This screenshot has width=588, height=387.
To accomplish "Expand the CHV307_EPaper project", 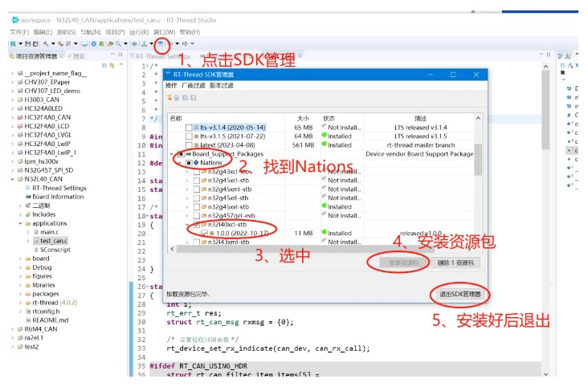I will 12,82.
